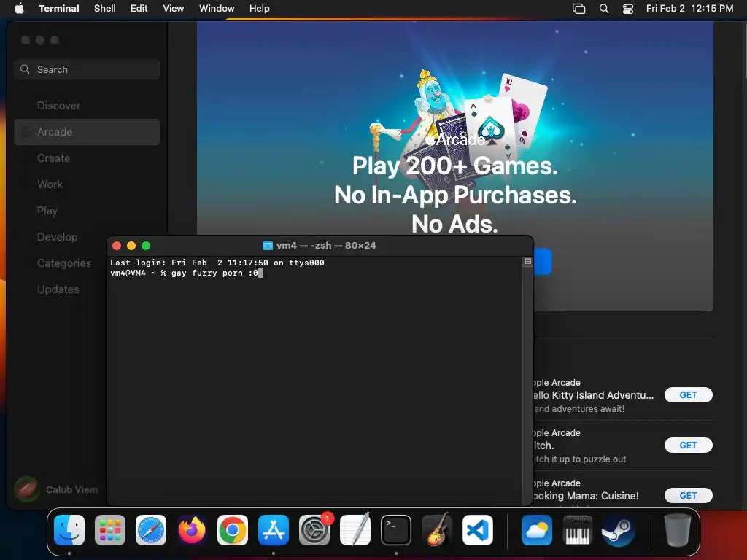Select Play in App Store sidebar
The height and width of the screenshot is (560, 747).
pos(87,211)
